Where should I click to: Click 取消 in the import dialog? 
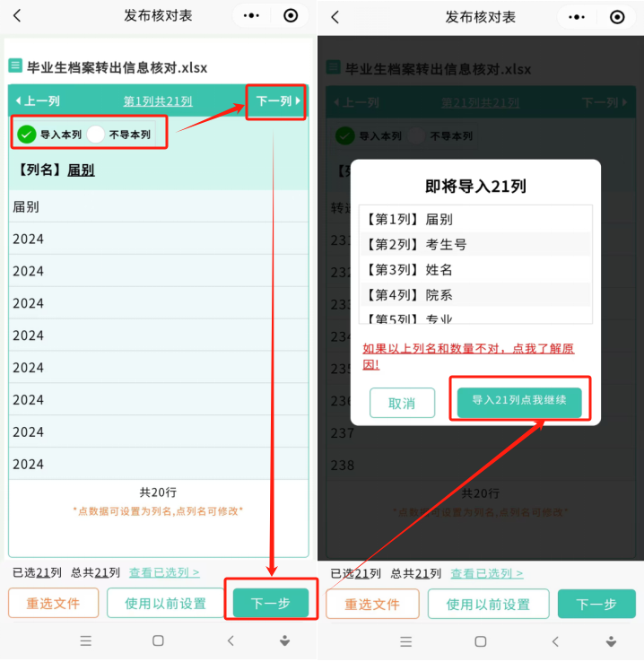tap(402, 403)
